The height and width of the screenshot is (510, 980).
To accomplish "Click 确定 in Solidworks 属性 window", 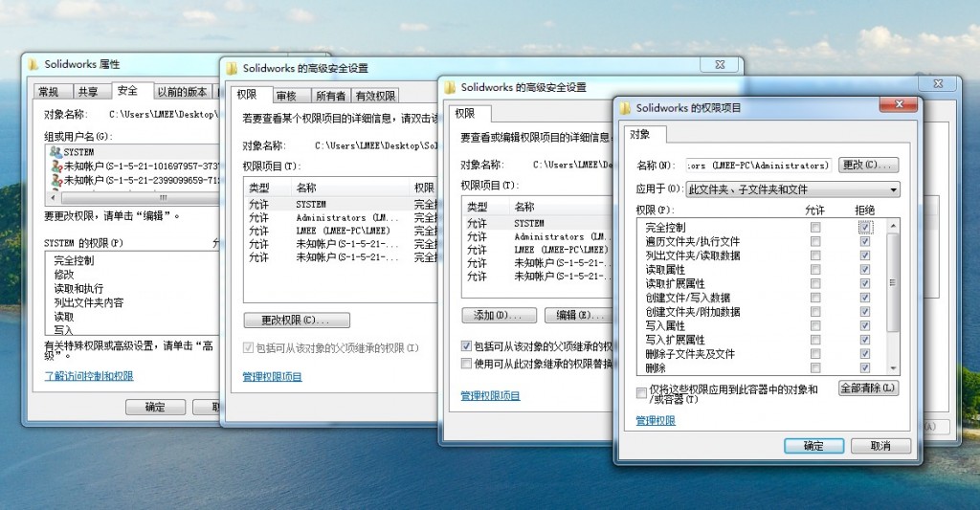I will coord(155,407).
